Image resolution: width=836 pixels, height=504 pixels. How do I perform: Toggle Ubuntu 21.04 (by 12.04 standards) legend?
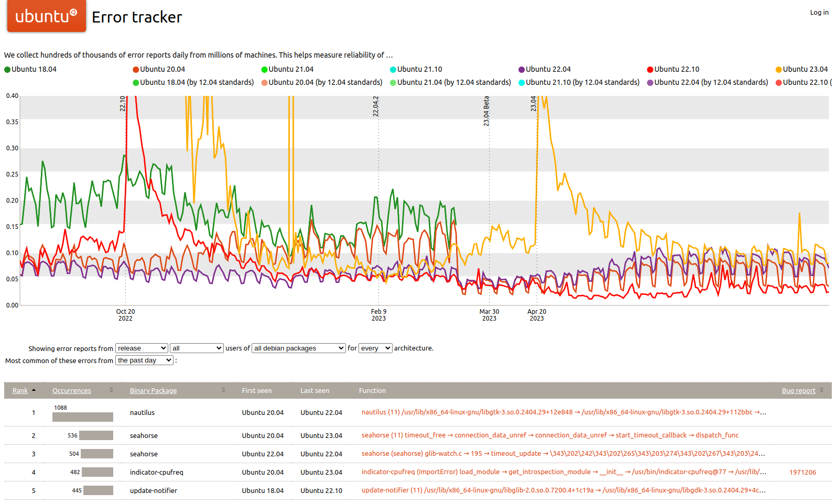pos(451,82)
